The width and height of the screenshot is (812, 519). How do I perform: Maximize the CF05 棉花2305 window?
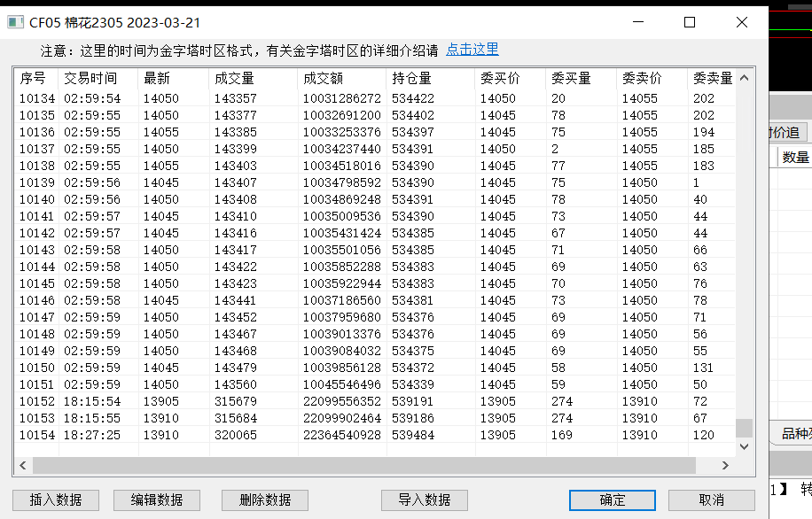coord(690,23)
